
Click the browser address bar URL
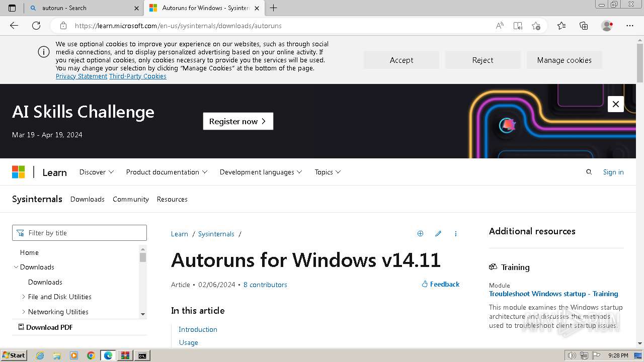(x=178, y=26)
